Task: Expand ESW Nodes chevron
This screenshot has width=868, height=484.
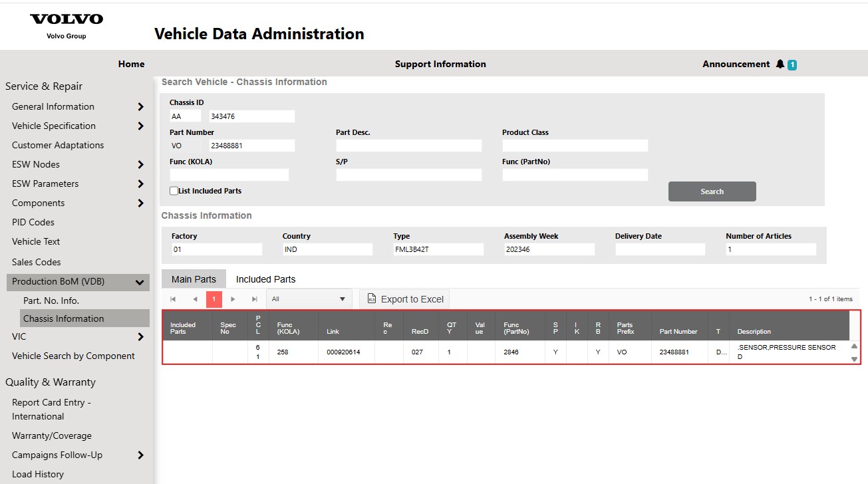Action: click(140, 165)
